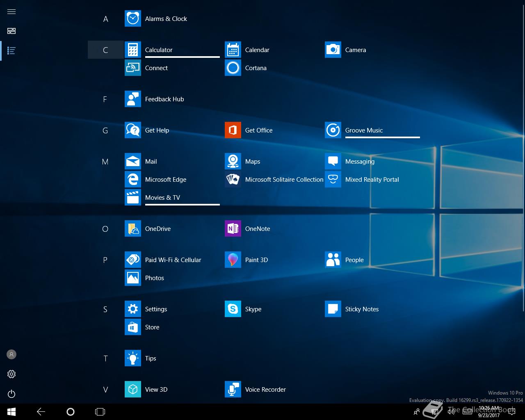Open the People tray icon

pyautogui.click(x=417, y=412)
